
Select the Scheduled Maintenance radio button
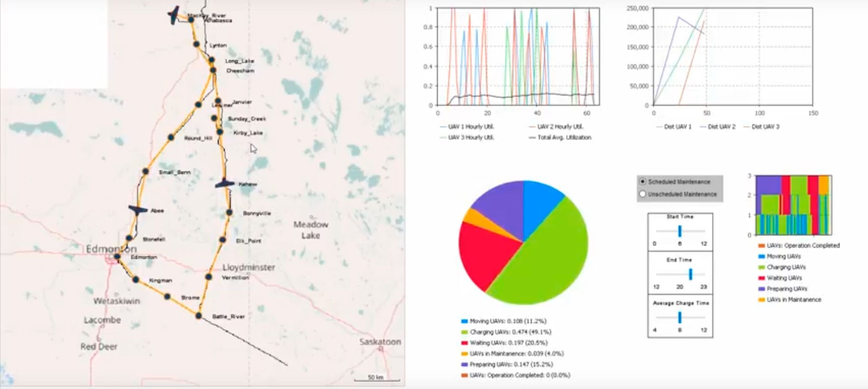coord(642,182)
